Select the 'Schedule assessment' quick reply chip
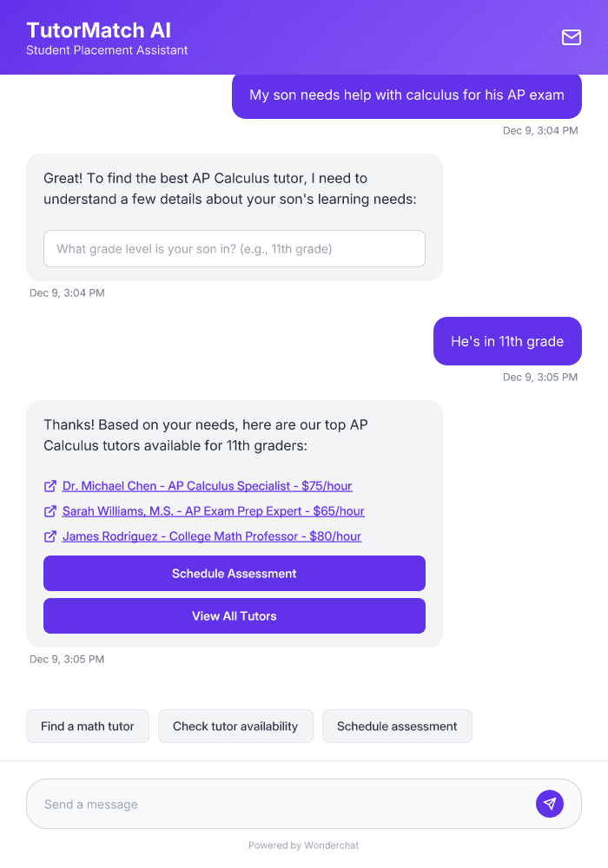Viewport: 608px width, 868px height. tap(397, 726)
